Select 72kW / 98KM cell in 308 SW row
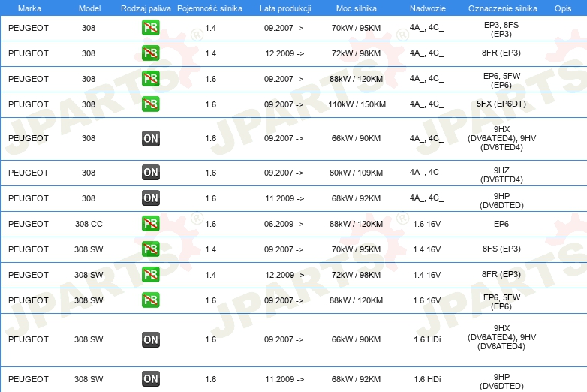Screen dimensions: 587x392 [356, 275]
